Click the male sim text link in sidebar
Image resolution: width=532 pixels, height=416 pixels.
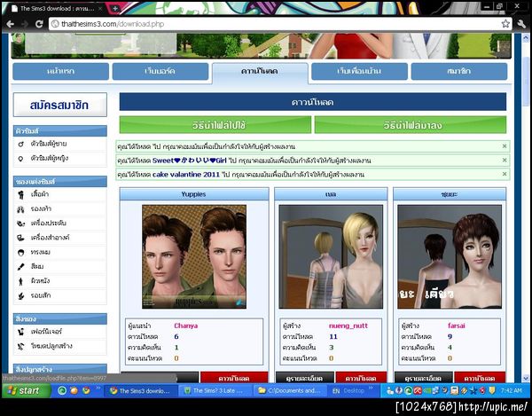coord(49,144)
